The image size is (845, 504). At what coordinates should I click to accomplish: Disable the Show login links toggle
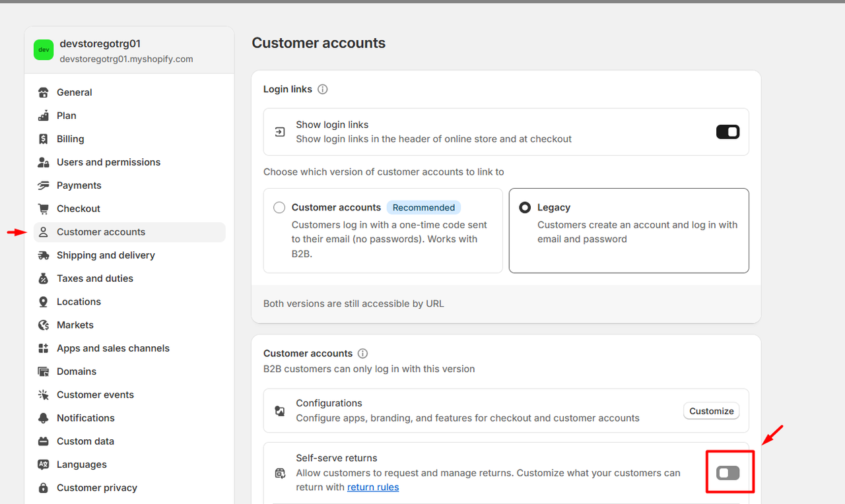tap(727, 132)
